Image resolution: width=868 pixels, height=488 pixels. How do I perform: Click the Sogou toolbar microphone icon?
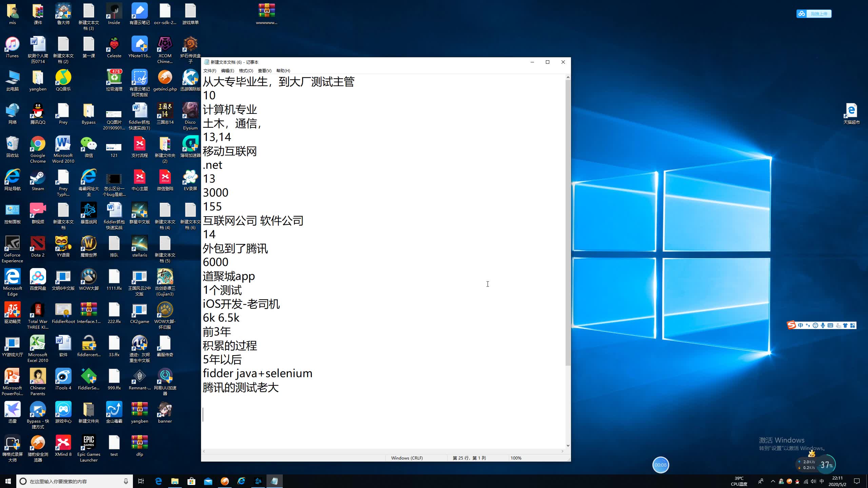tap(823, 325)
